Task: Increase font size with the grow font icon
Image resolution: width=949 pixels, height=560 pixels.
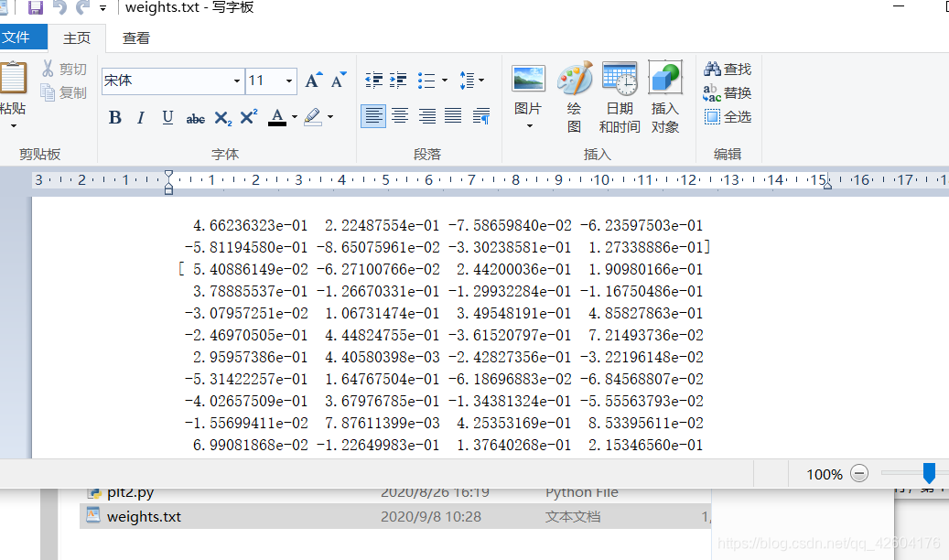Action: (x=313, y=80)
